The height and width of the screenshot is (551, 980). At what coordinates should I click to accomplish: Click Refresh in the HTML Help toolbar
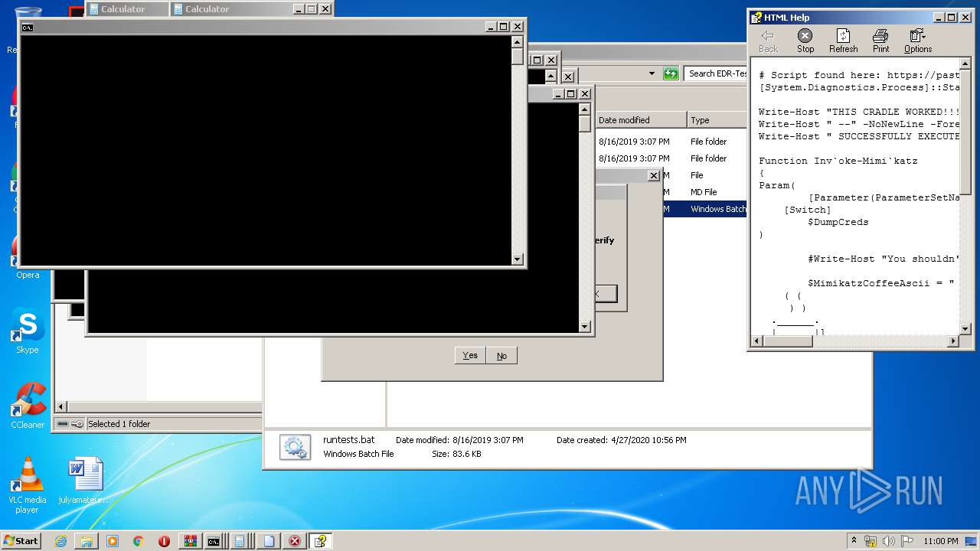843,41
